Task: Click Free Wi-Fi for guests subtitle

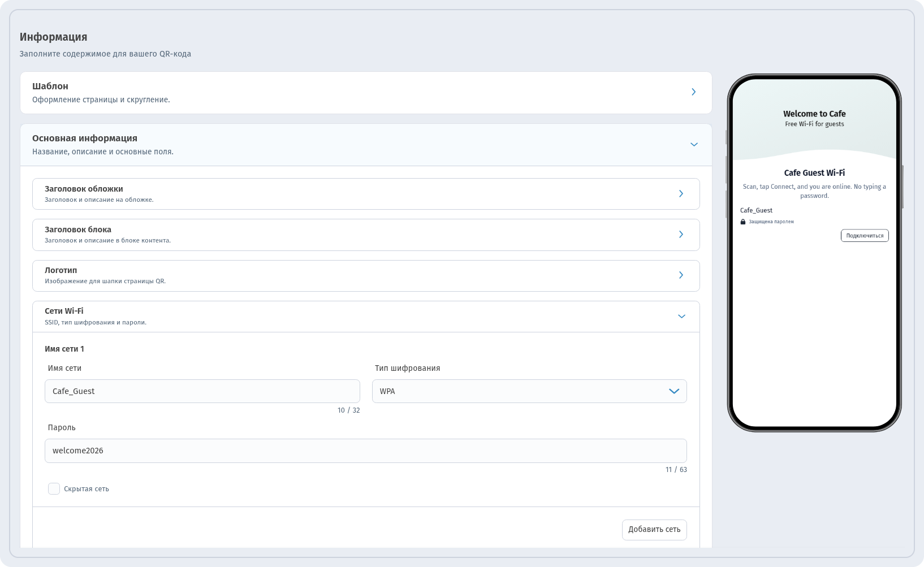Action: coord(814,124)
